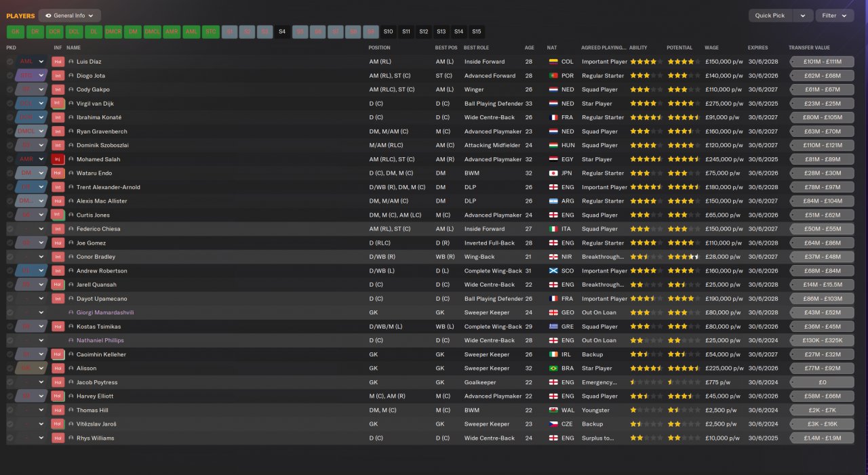Sort by the Wage column header
The image size is (868, 475).
(711, 48)
